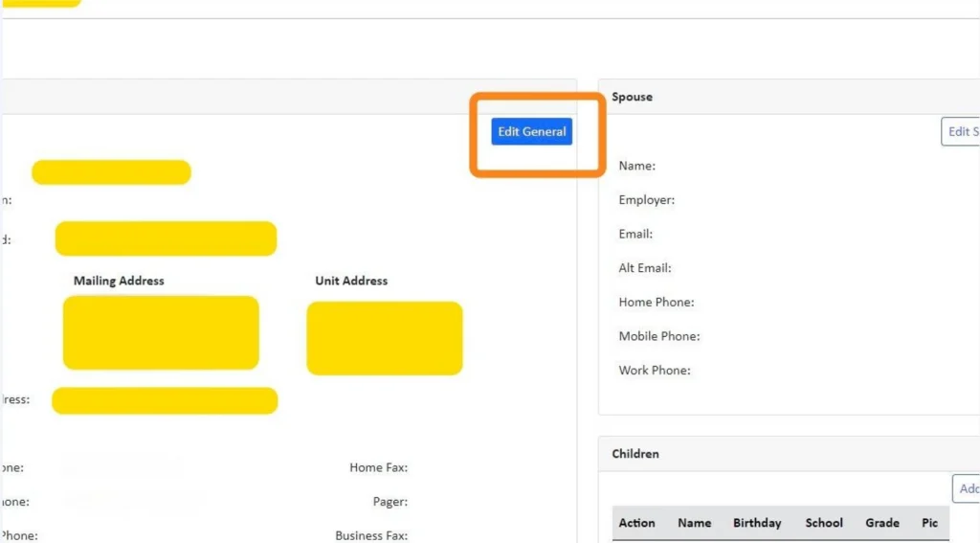Sort by the Action column header
Viewport: 980px width, 543px height.
636,523
